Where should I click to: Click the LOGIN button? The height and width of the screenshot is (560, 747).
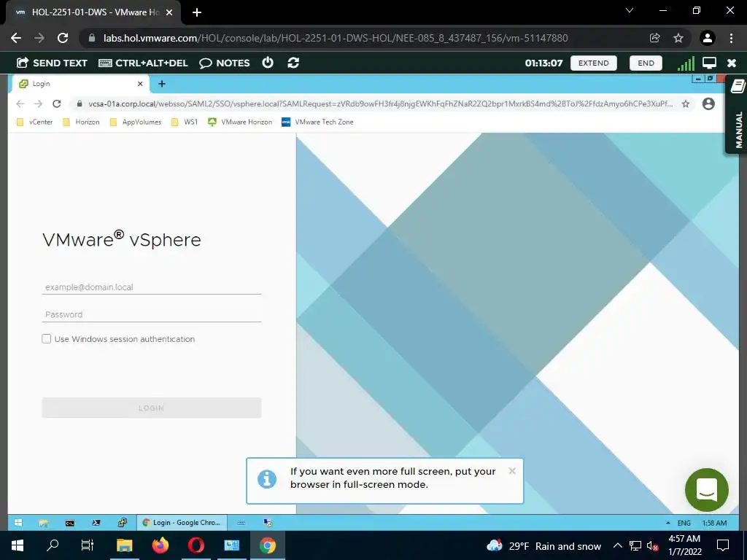click(152, 408)
